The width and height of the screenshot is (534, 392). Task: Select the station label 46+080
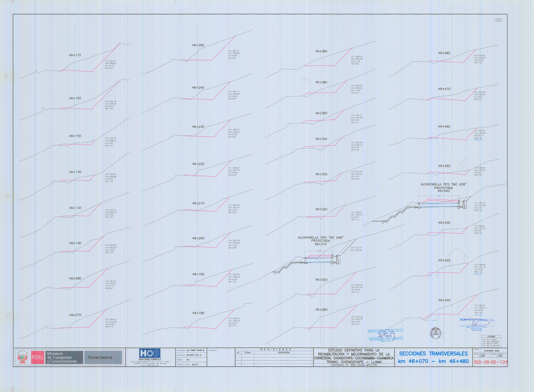click(75, 278)
